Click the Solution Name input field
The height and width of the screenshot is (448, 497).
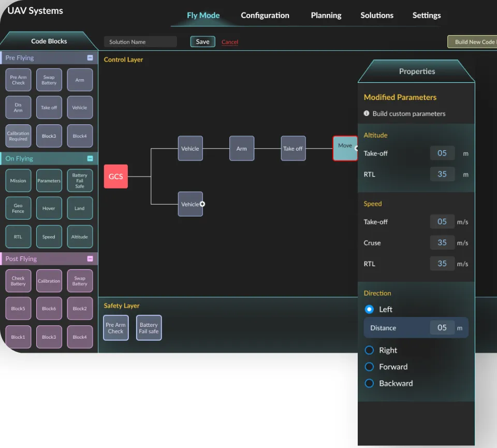(140, 42)
